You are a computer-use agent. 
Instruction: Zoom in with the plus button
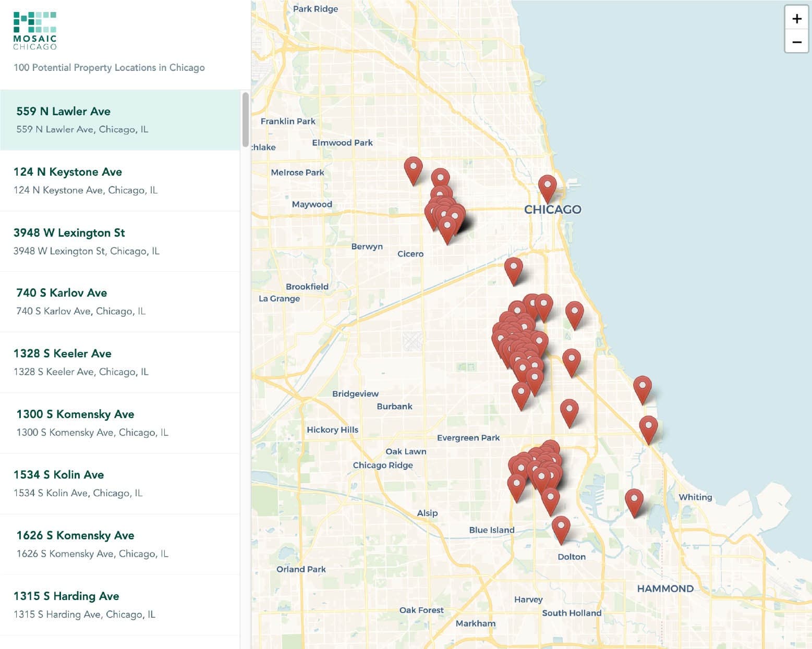coord(796,19)
